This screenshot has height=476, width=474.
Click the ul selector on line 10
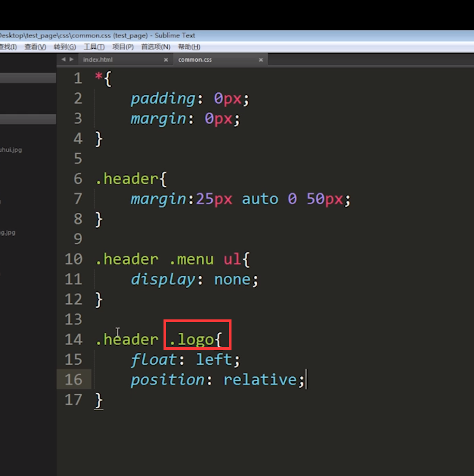click(232, 259)
